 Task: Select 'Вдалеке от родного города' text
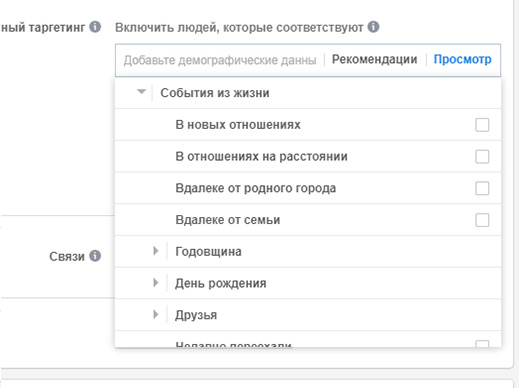[256, 188]
